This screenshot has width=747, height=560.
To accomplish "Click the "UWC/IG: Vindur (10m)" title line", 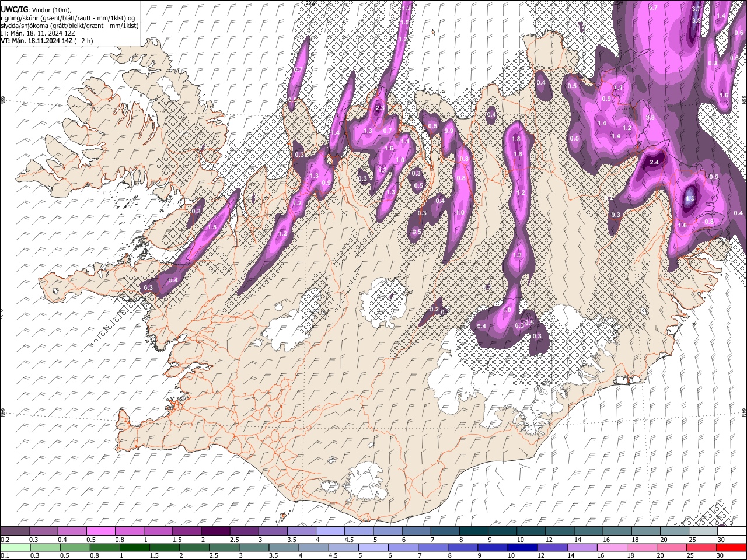I will point(36,10).
